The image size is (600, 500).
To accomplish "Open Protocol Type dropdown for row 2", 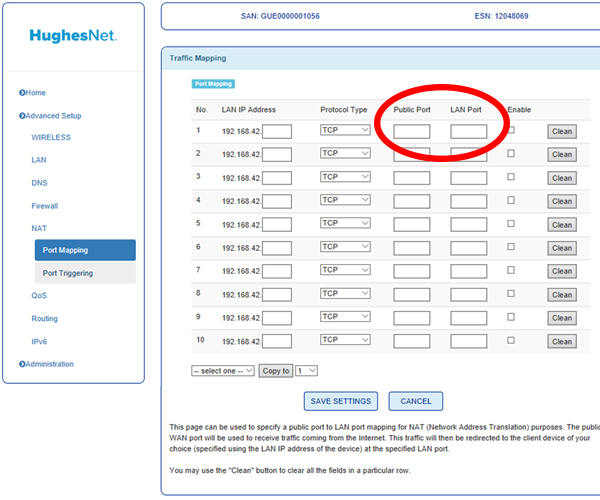I will coord(345,153).
